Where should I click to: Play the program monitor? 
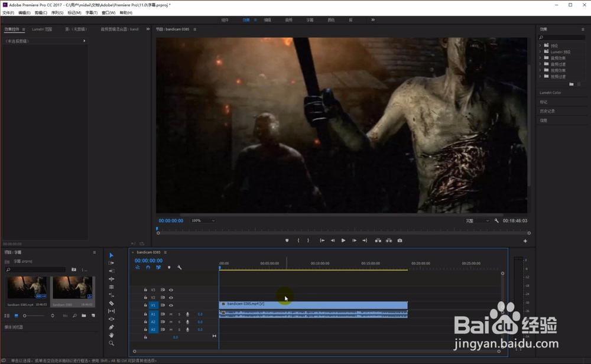click(343, 240)
